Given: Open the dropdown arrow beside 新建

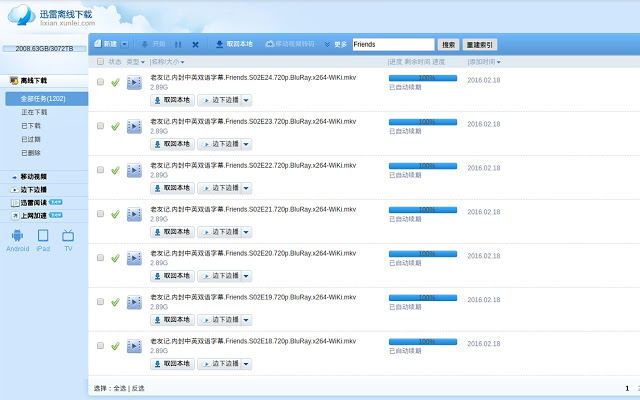Looking at the screenshot, I should (124, 44).
